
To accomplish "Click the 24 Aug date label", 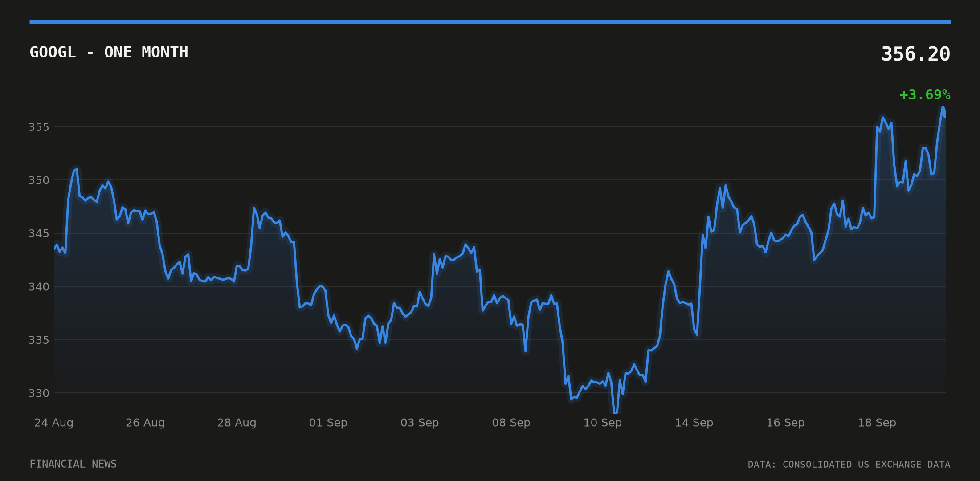I will 54,423.
